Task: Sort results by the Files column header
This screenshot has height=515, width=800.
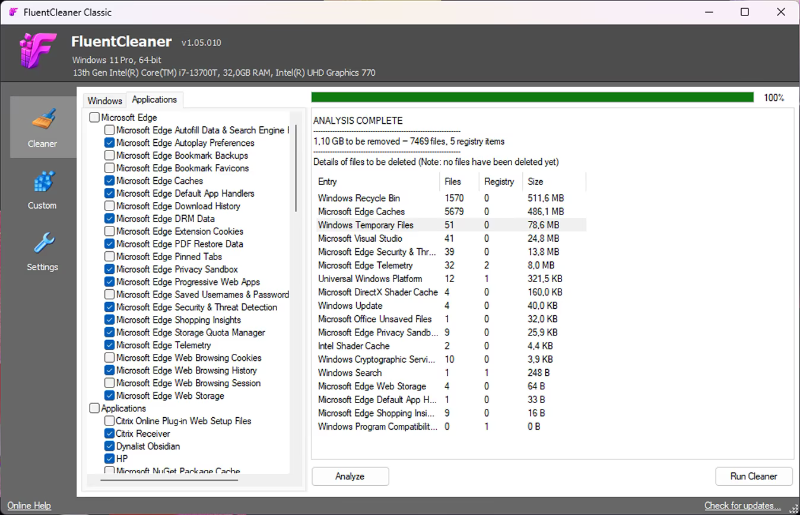Action: pos(459,182)
